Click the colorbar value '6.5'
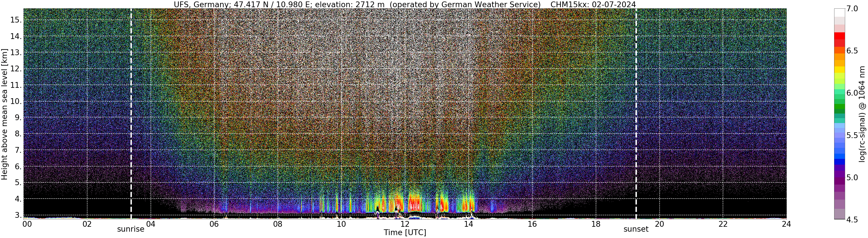 coord(852,51)
